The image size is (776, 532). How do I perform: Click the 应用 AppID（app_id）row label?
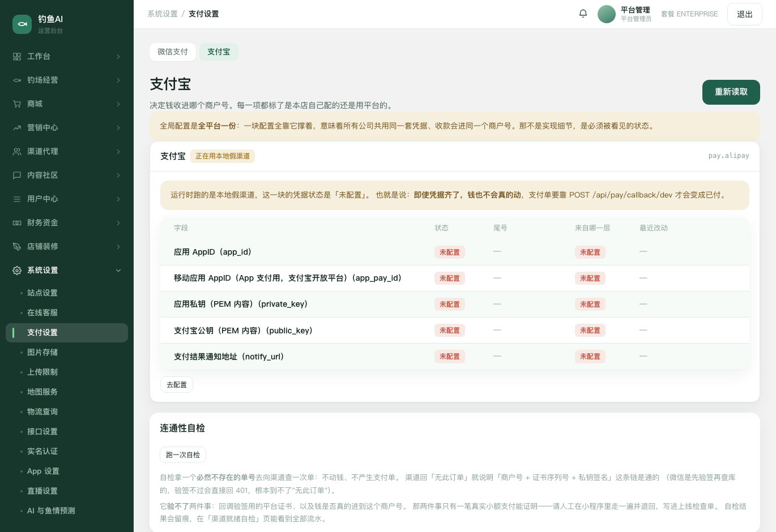(212, 252)
